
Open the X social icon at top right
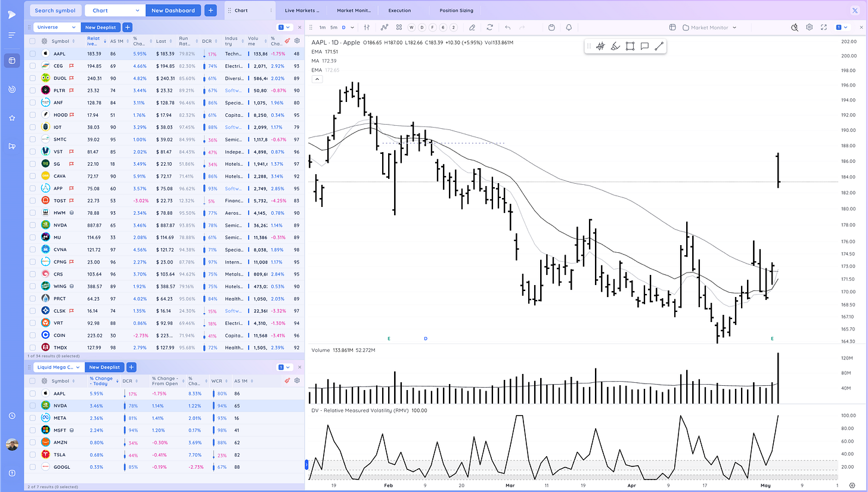coord(856,10)
